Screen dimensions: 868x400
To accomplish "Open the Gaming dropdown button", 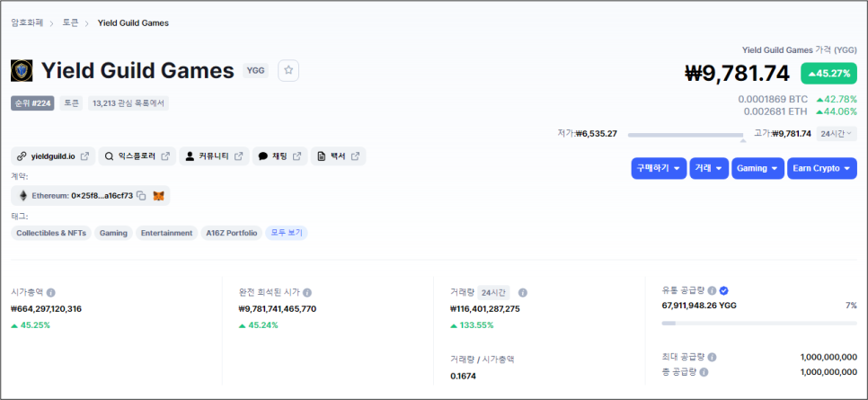I will [757, 168].
